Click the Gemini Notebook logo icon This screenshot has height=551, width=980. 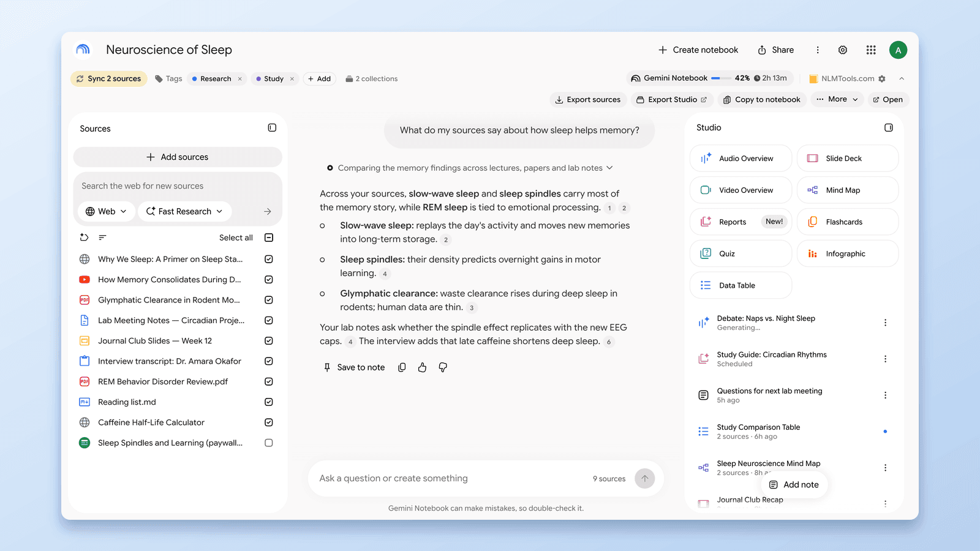coord(83,50)
